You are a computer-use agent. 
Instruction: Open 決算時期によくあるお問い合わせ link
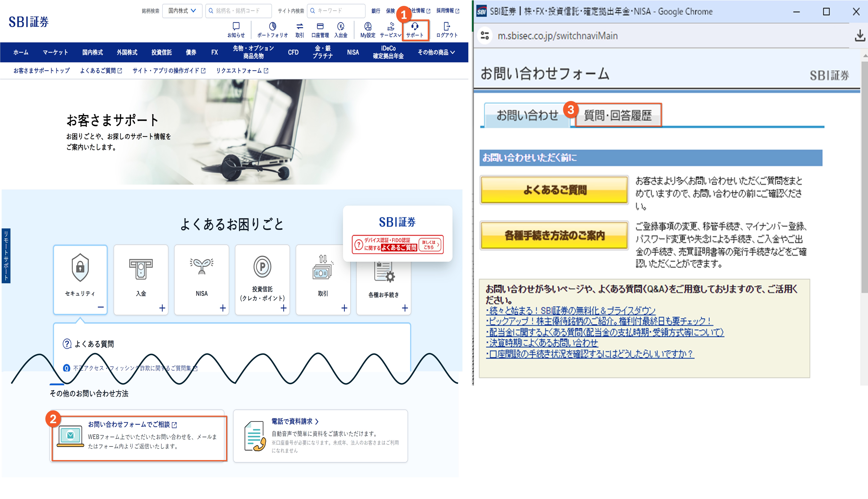click(542, 343)
